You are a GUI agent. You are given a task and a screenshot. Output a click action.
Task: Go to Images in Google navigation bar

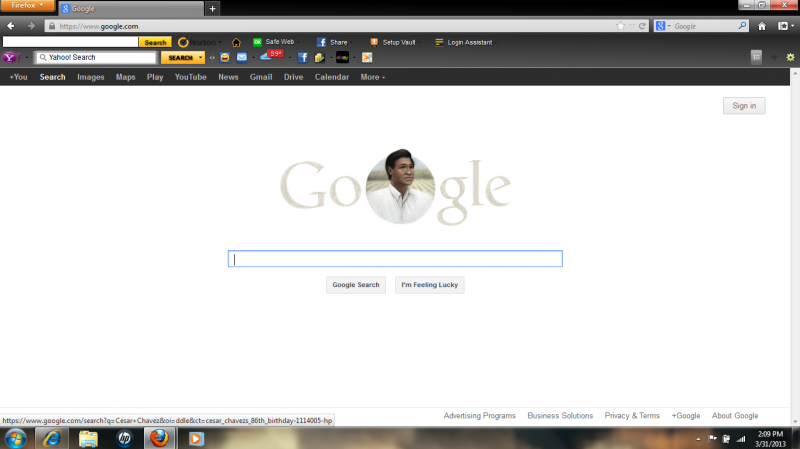(x=90, y=77)
